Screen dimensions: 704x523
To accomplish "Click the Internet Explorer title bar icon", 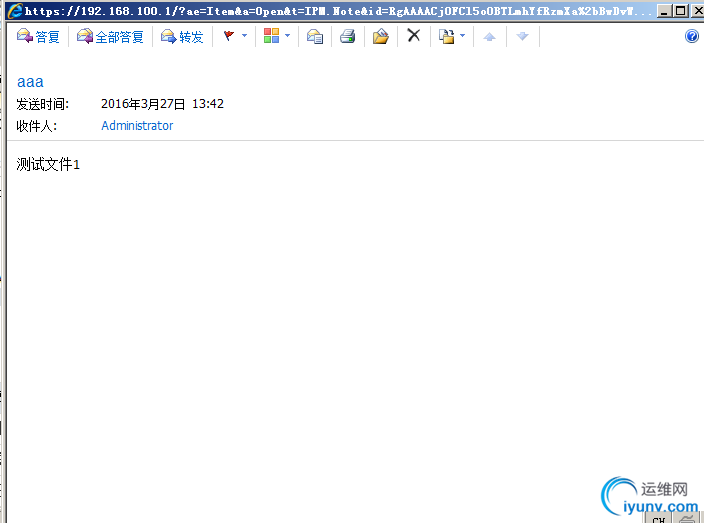I will click(x=14, y=10).
